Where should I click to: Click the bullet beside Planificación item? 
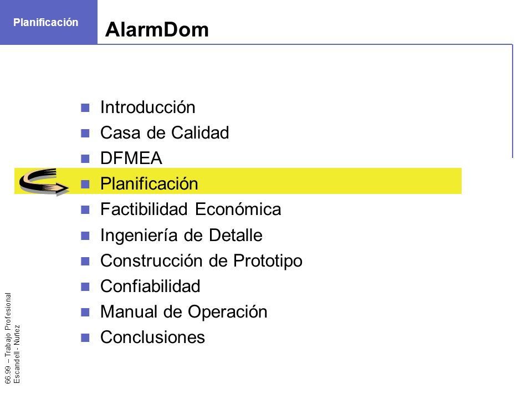point(85,184)
